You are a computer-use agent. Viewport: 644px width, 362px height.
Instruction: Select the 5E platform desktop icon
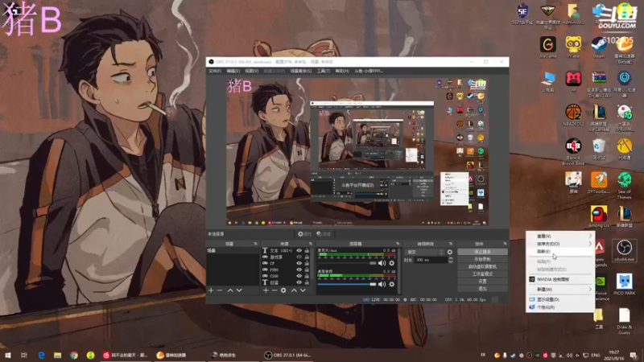pyautogui.click(x=522, y=13)
